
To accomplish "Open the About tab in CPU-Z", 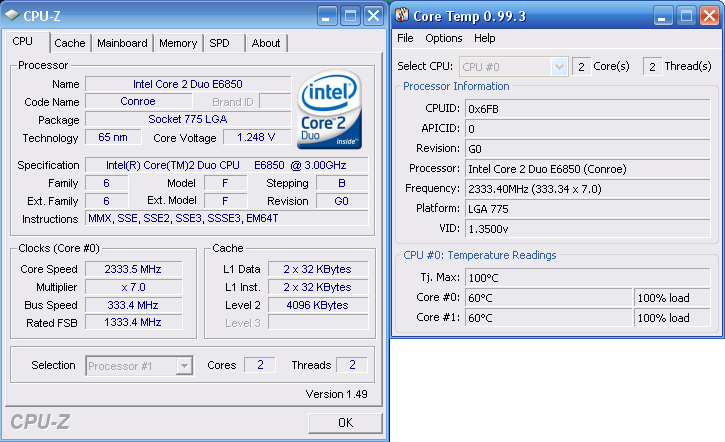I will 266,43.
